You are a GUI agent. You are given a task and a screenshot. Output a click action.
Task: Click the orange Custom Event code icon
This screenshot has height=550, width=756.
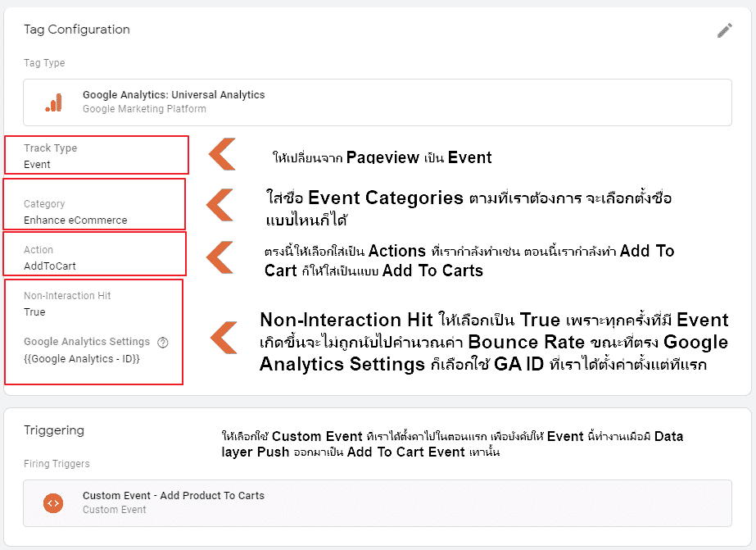point(52,503)
